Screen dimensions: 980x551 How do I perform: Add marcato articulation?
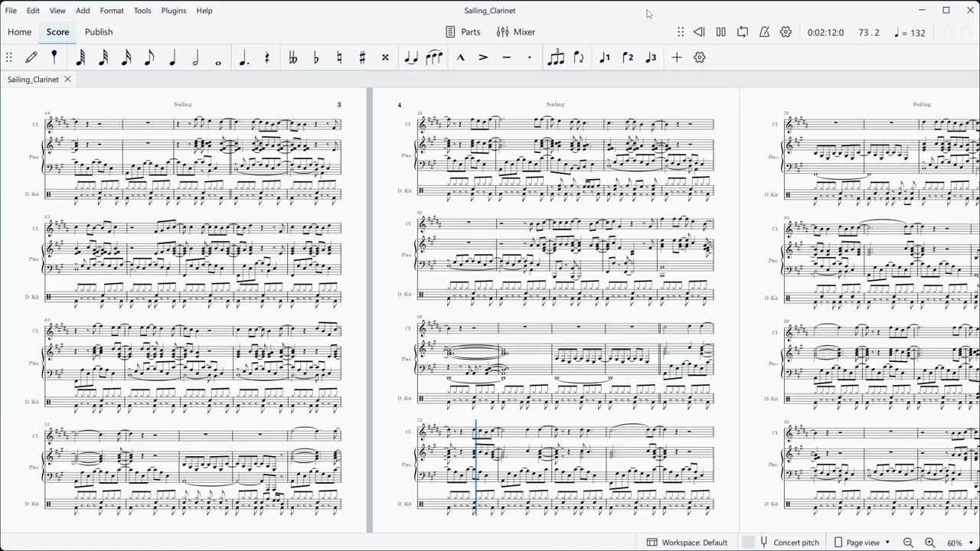tap(460, 57)
